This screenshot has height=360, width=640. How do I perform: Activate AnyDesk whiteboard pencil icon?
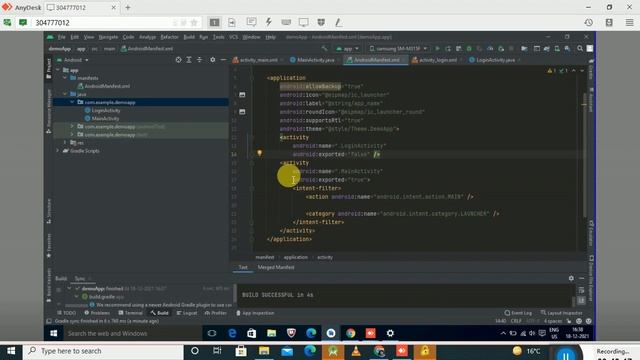click(338, 22)
